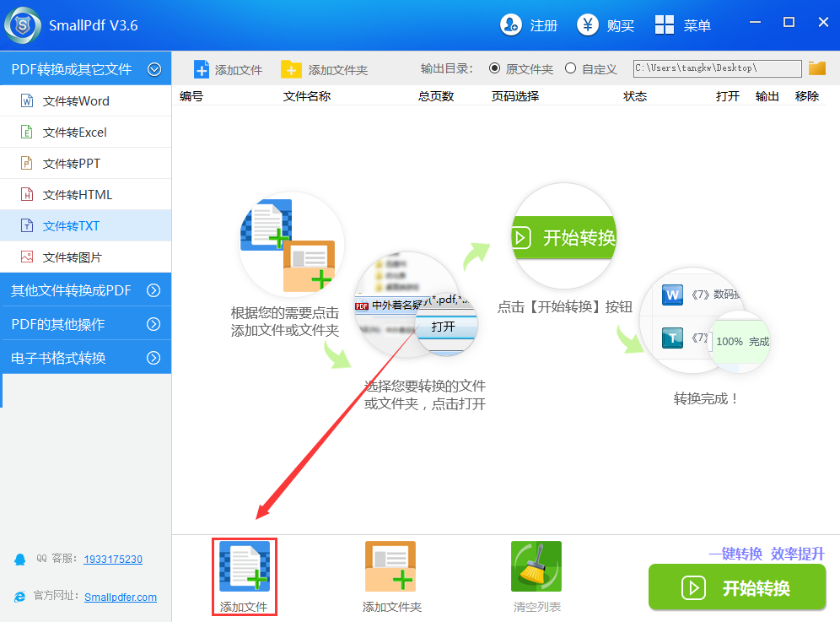The height and width of the screenshot is (622, 840).
Task: Click the 一键转换 效率提升 slogan text
Action: tap(767, 554)
